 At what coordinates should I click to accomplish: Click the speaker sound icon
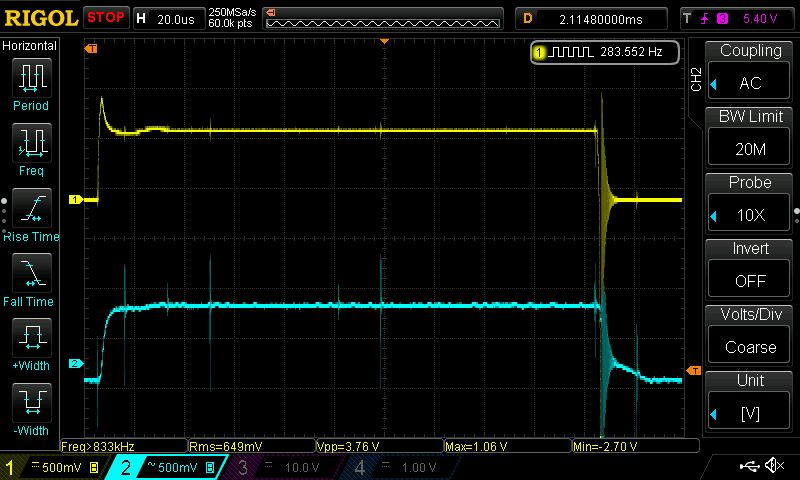(x=775, y=465)
